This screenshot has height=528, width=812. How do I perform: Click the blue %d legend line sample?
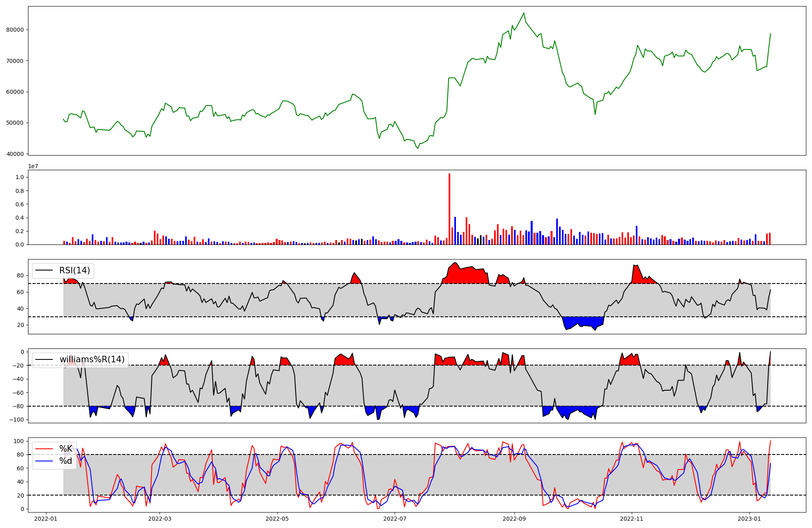[44, 461]
